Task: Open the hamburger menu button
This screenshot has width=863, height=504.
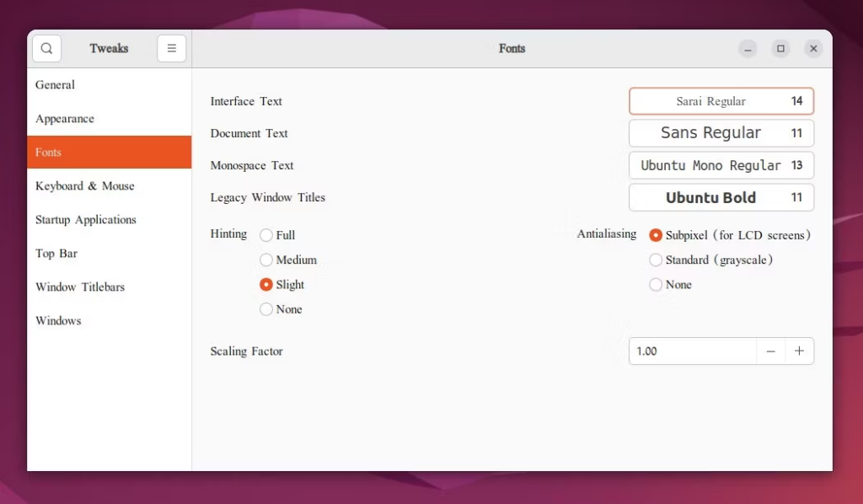Action: point(172,48)
